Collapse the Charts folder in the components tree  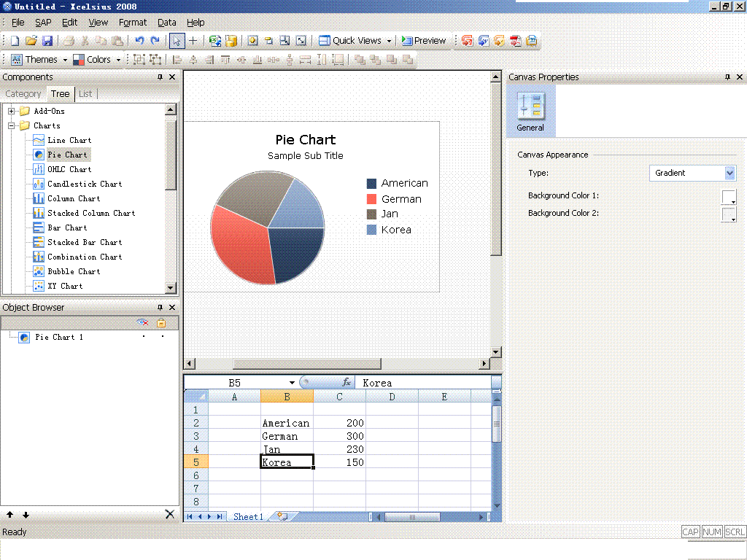(x=12, y=125)
